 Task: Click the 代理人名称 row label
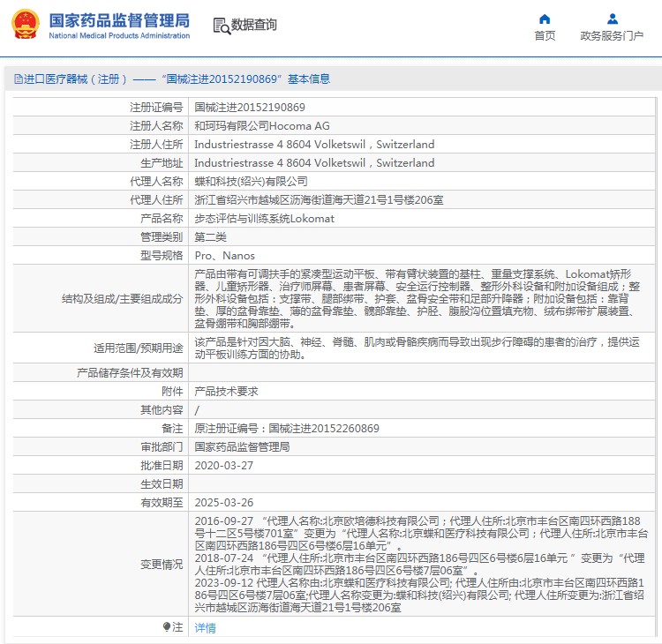tap(156, 182)
